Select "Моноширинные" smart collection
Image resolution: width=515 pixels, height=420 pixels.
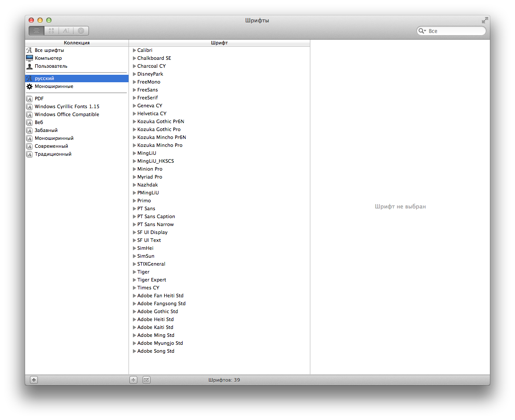click(x=77, y=86)
